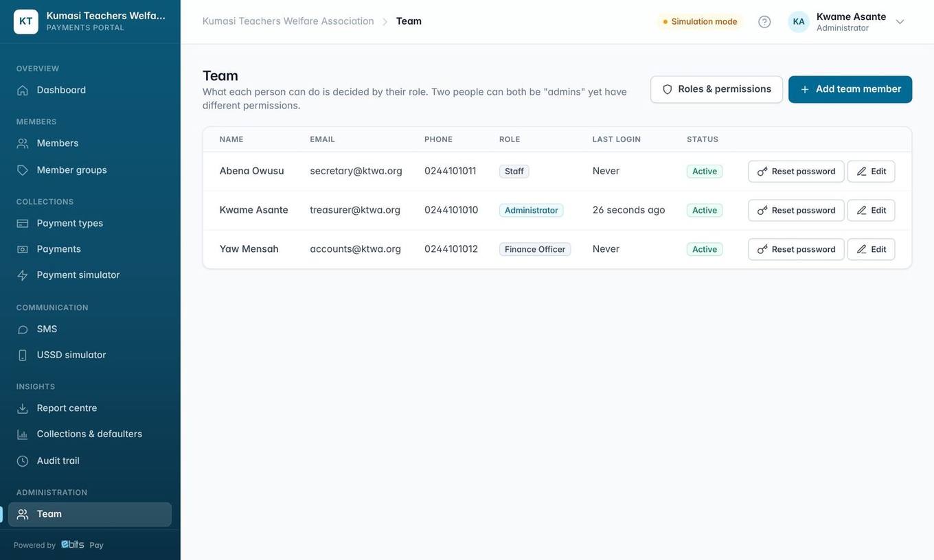Viewport: 934px width, 560px height.
Task: Open Dashboard from the sidebar
Action: (x=90, y=90)
